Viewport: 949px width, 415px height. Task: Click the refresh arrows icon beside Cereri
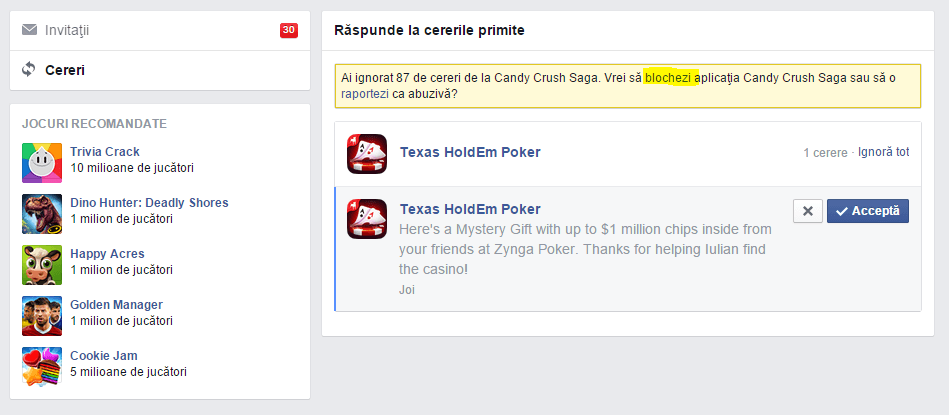[x=29, y=70]
